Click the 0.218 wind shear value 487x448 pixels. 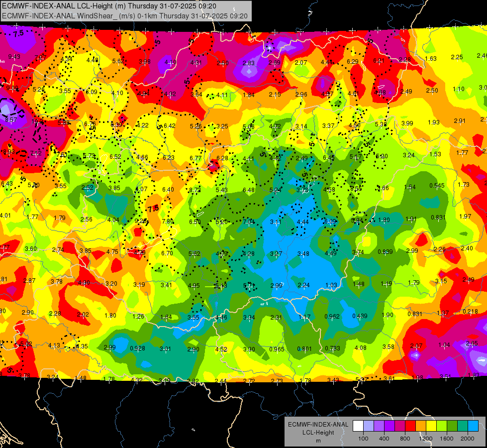click(470, 312)
